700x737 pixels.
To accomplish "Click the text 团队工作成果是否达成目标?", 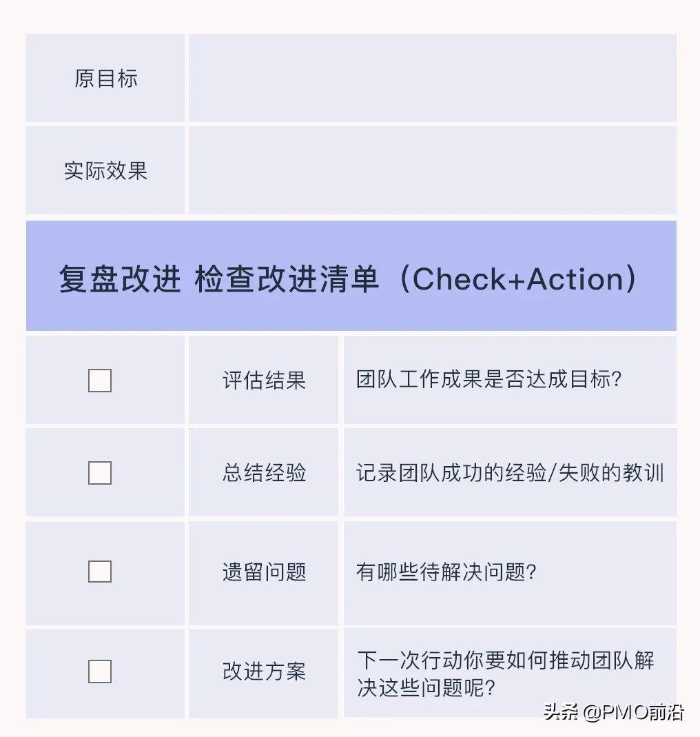I will pos(488,379).
